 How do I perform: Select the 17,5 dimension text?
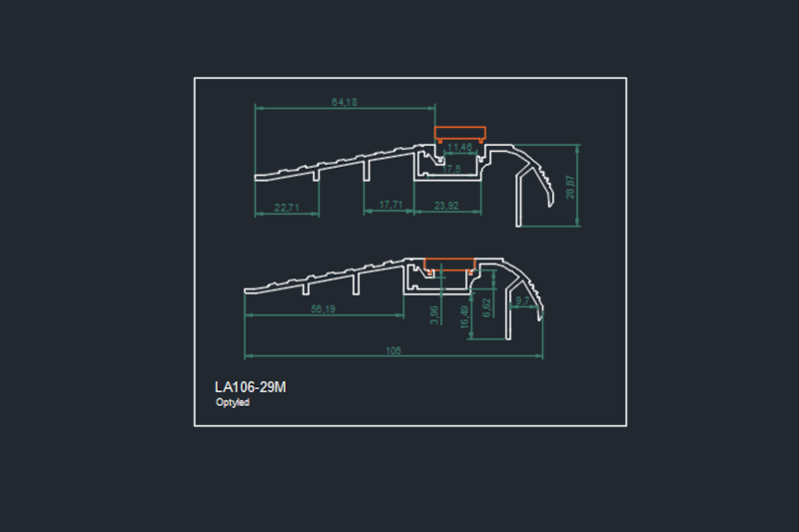[x=451, y=169]
